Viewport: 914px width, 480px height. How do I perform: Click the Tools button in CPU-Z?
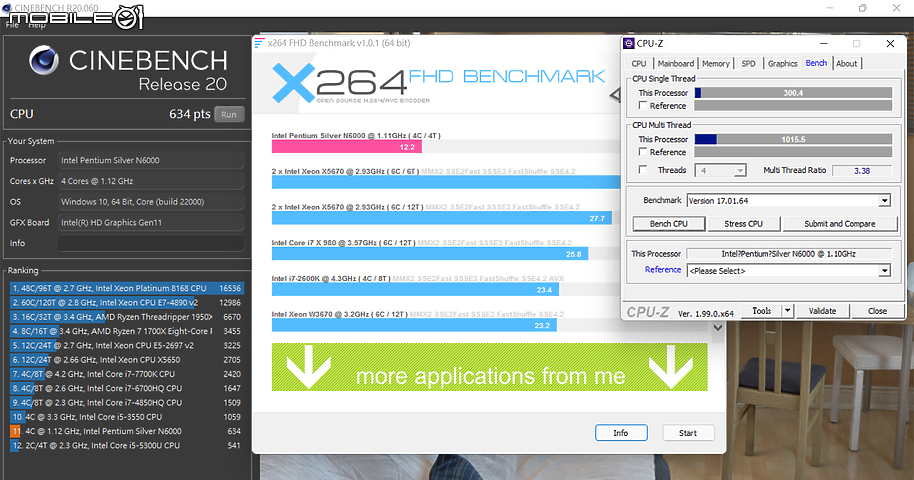pyautogui.click(x=761, y=311)
